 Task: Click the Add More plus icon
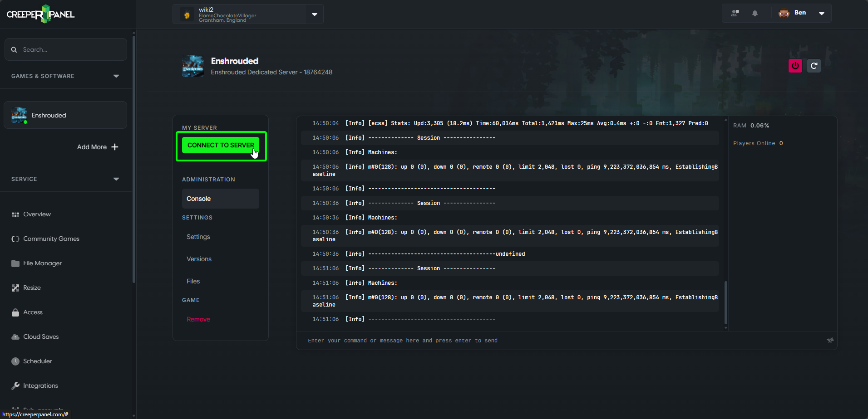[x=115, y=147]
